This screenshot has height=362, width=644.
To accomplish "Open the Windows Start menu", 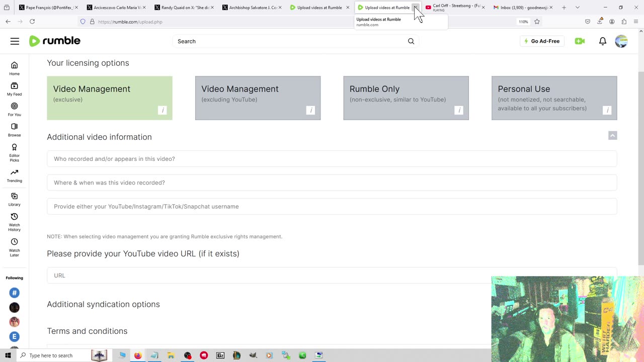I will point(8,355).
